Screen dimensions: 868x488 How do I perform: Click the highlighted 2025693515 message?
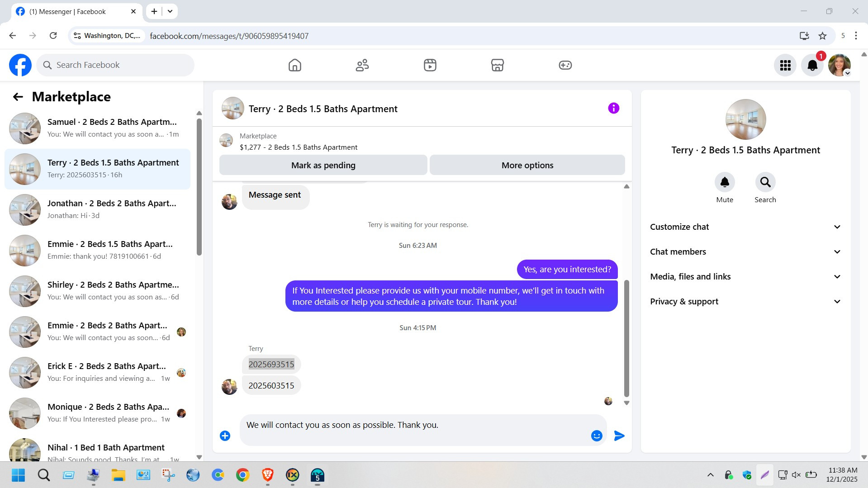271,365
